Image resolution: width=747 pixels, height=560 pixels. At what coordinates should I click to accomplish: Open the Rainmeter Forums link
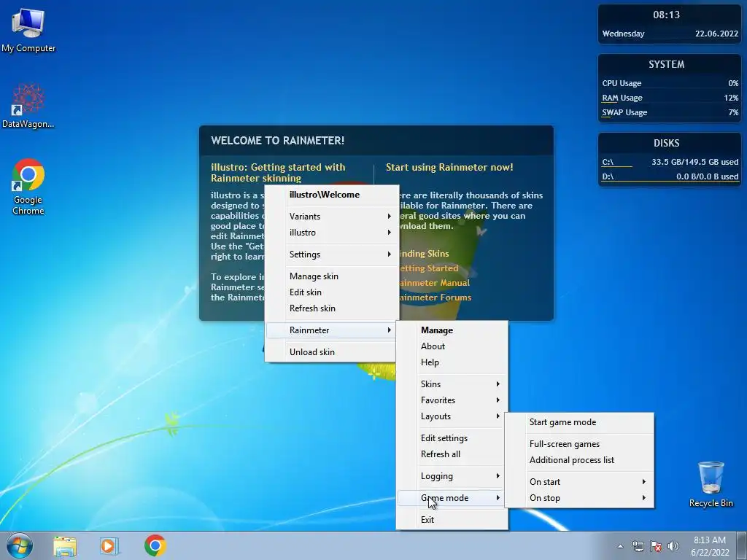435,297
